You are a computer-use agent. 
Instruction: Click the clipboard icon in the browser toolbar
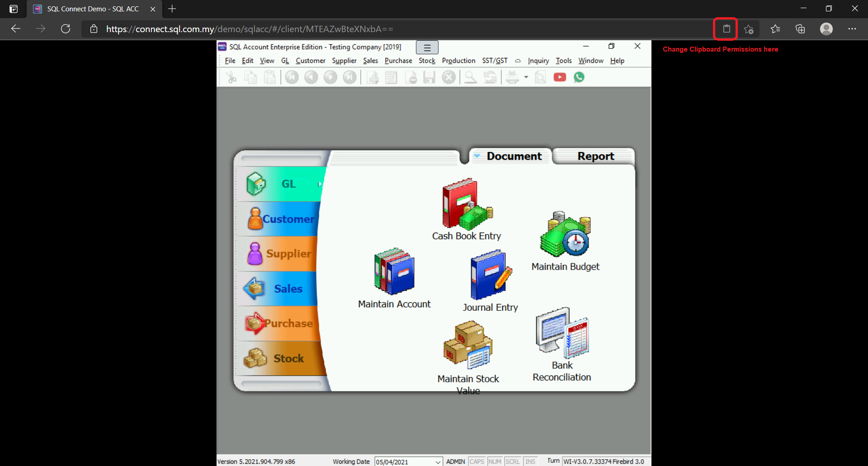tap(726, 29)
